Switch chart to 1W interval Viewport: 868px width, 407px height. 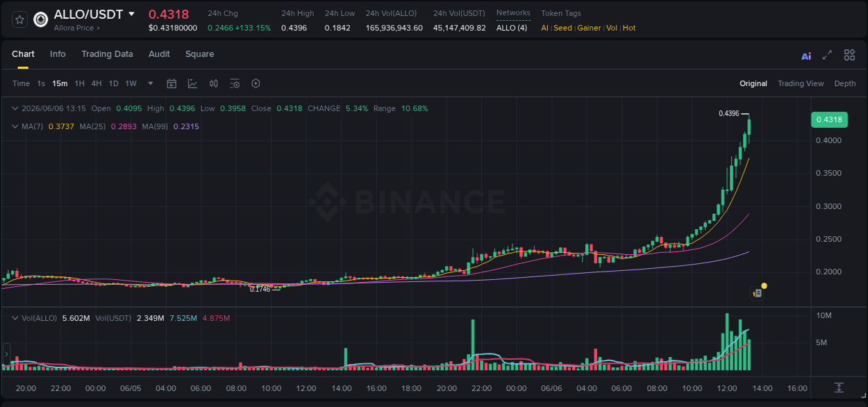[131, 83]
